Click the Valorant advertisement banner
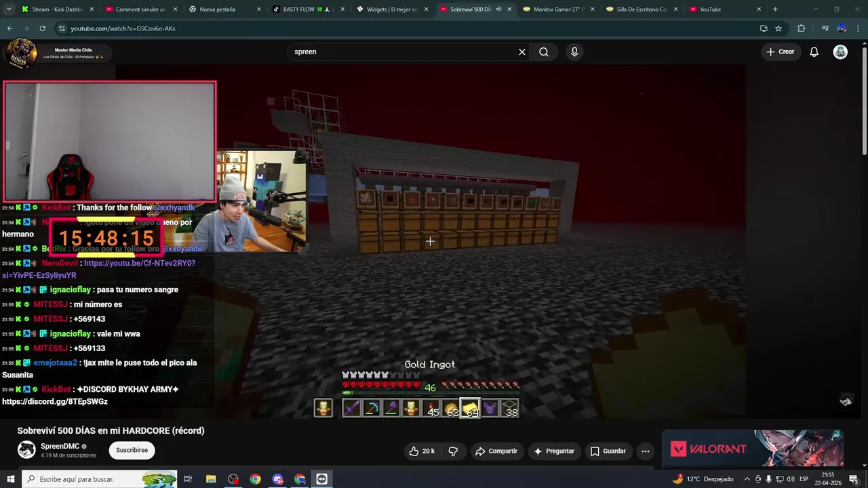 coord(753,448)
